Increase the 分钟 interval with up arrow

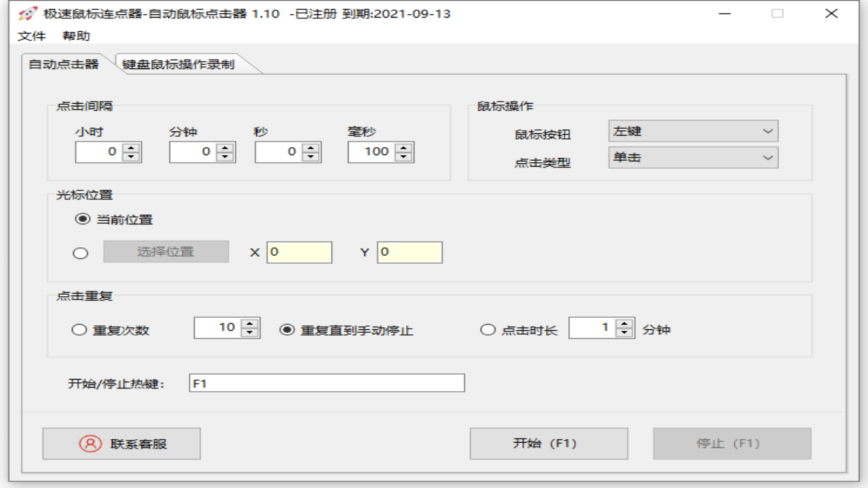pos(224,148)
